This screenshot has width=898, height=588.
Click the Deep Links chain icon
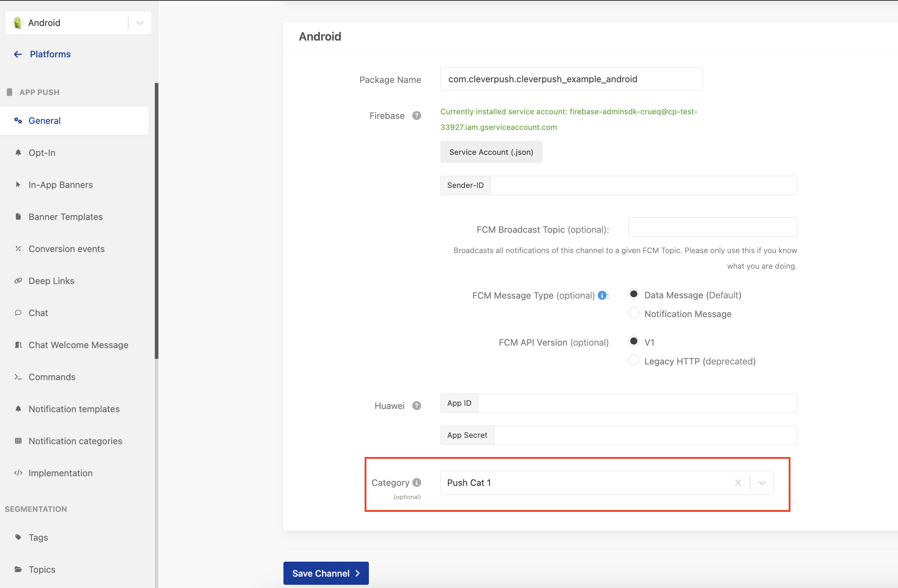(x=19, y=280)
